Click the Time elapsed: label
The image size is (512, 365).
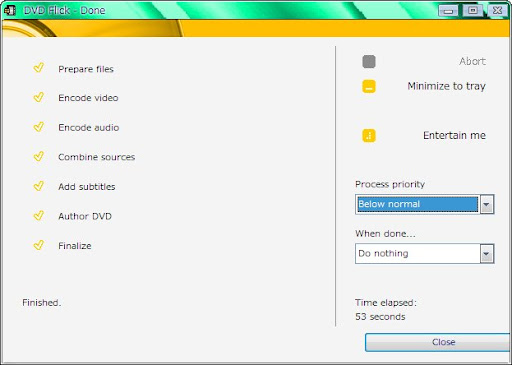point(386,303)
